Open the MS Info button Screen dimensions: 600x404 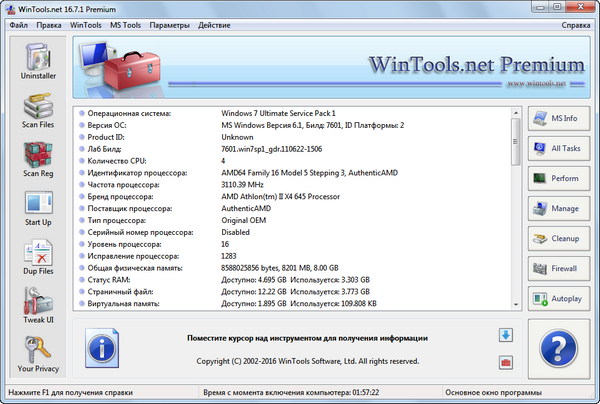(557, 119)
